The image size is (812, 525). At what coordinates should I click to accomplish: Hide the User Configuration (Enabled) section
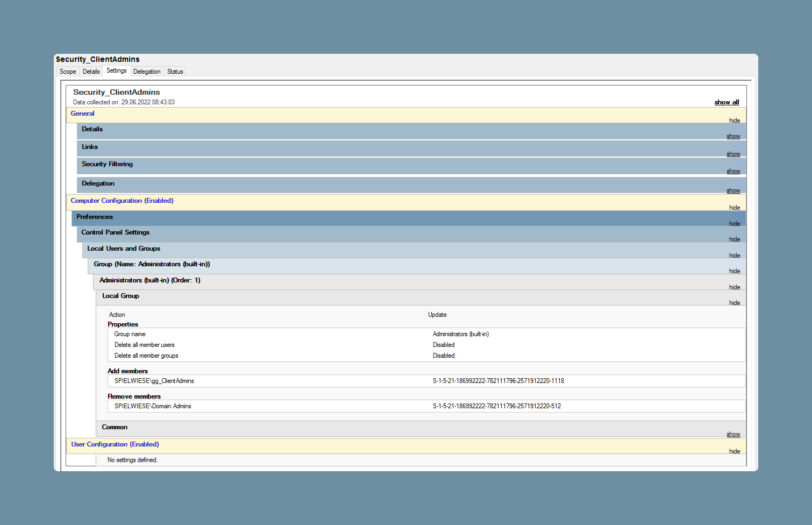735,451
